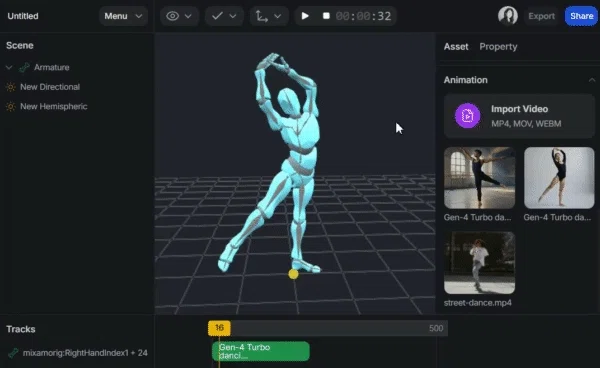
Task: Collapse the Armature tree chevron
Action: click(9, 67)
